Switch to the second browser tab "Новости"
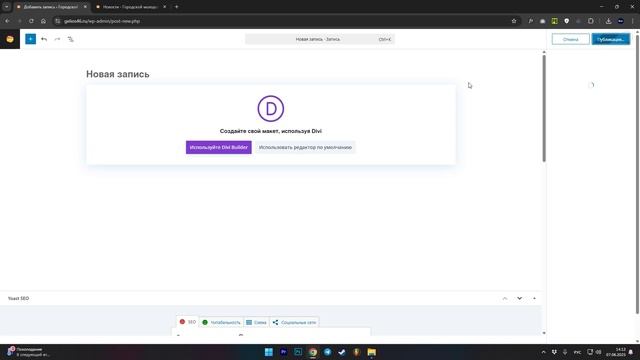The width and height of the screenshot is (640, 360). point(131,7)
